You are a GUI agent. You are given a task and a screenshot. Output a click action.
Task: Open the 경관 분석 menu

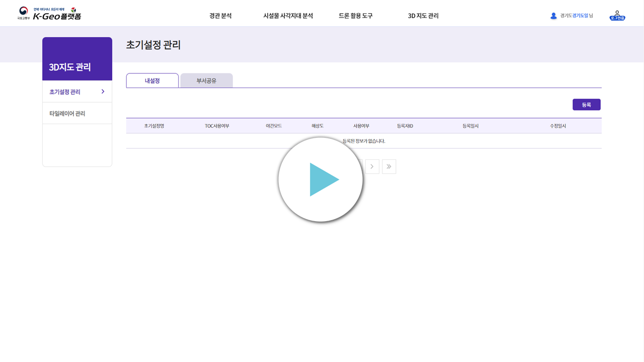[219, 16]
